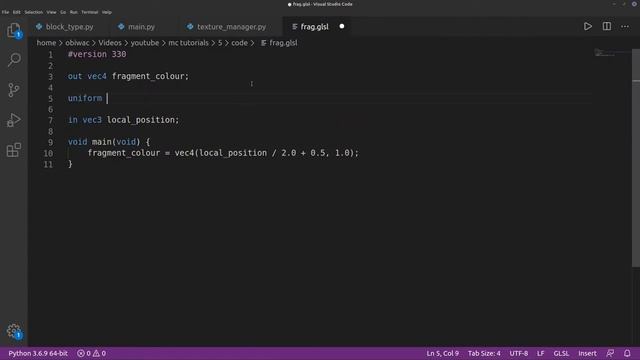Screen dimensions: 640x360
Task: Open the Help menu
Action: click(107, 12)
